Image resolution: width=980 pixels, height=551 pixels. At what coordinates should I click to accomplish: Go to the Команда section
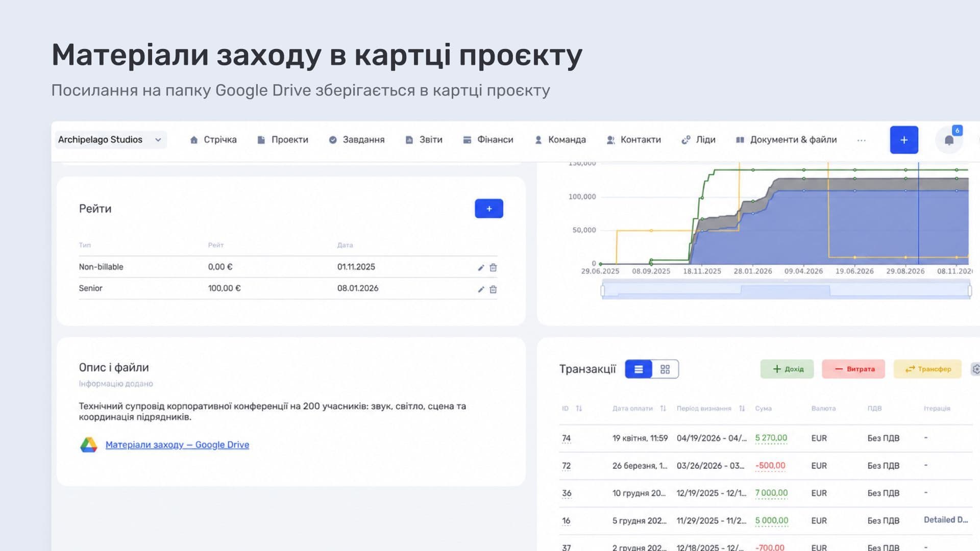(x=560, y=140)
